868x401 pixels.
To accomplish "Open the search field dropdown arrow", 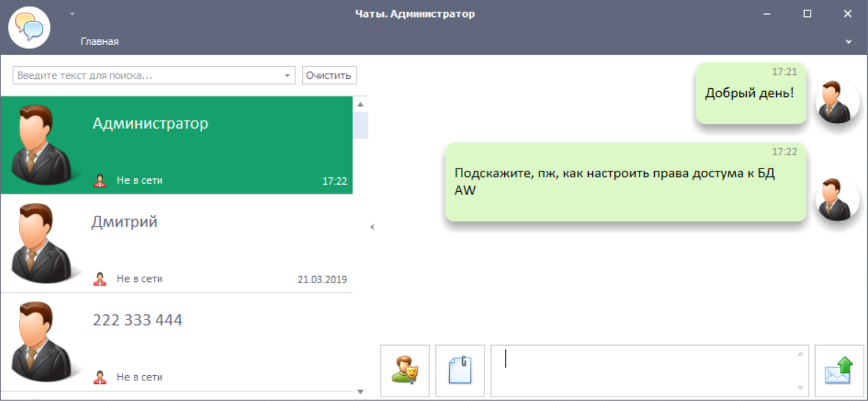I will [287, 76].
